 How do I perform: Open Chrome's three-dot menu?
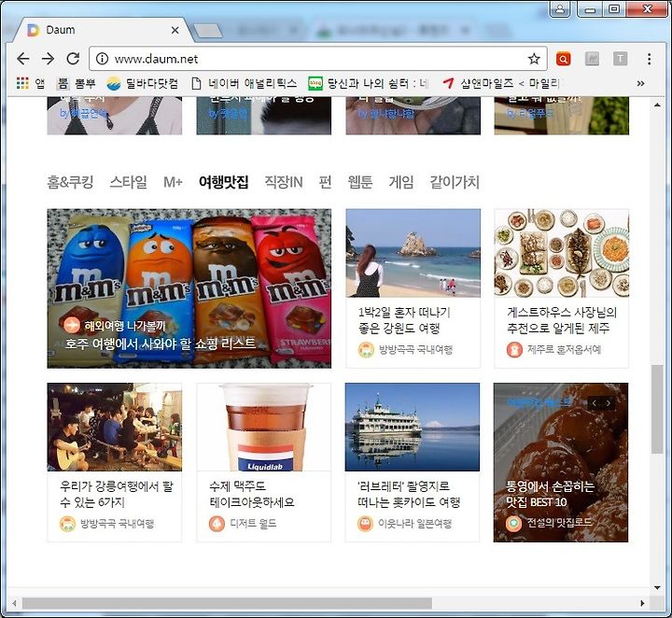[650, 59]
